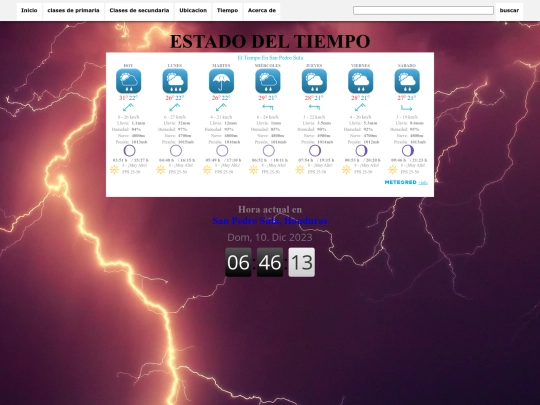
Task: Click the SÁBADO UV index sun icon
Action: 393,169
